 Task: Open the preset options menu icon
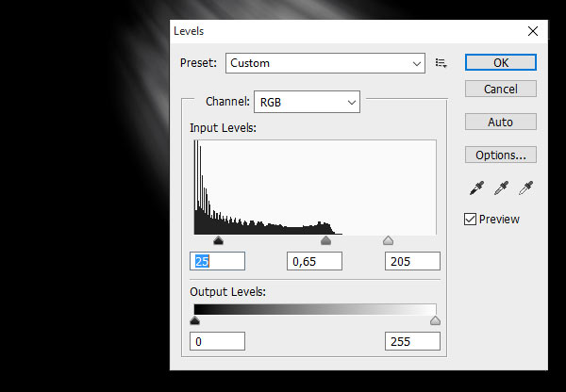coord(441,63)
